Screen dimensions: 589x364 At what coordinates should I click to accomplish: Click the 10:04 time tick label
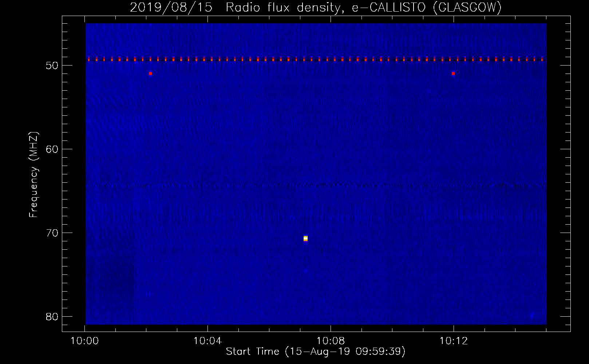pos(207,341)
